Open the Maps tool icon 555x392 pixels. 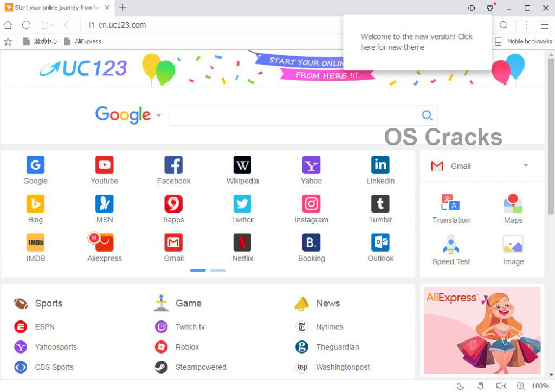point(513,203)
